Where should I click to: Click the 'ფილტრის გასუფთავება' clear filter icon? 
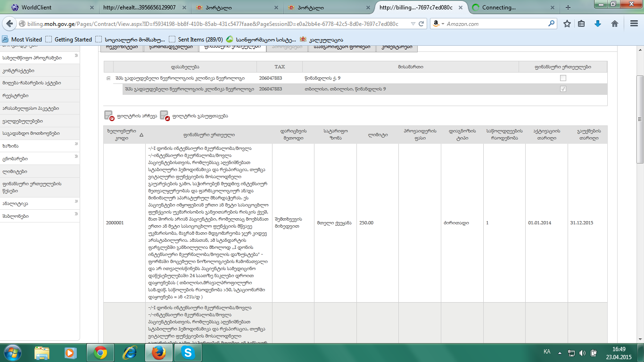coord(165,115)
